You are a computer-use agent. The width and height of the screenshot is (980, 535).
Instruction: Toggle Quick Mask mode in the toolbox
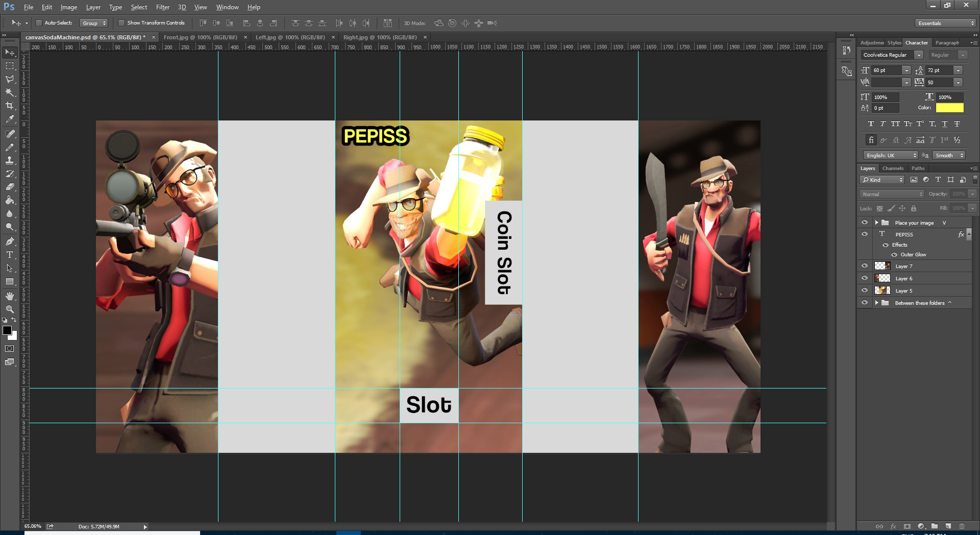[x=10, y=349]
